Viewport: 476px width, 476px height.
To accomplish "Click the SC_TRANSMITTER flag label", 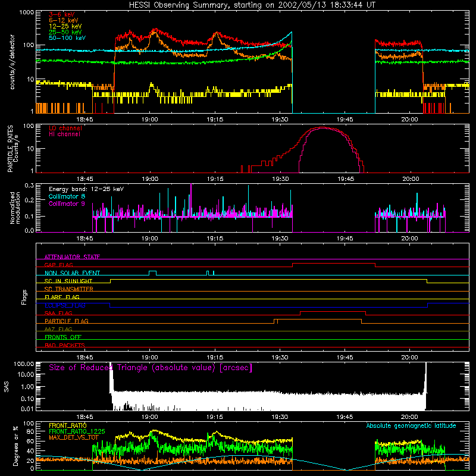I will tap(68, 289).
